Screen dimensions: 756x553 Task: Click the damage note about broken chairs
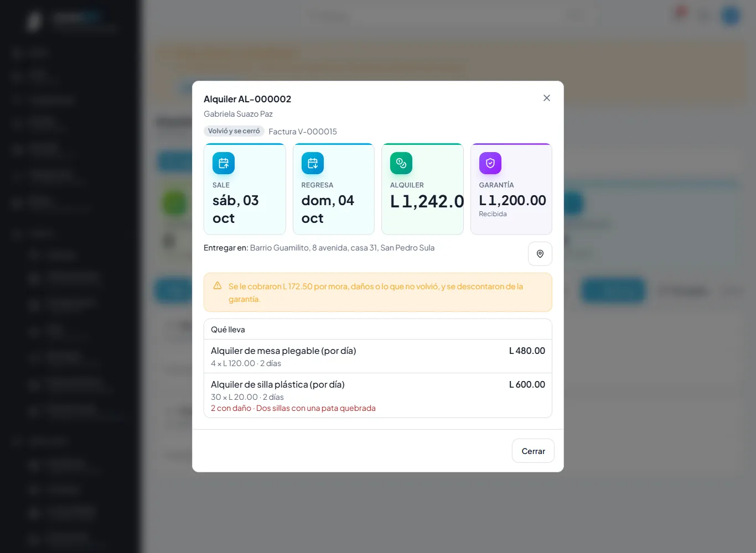pyautogui.click(x=293, y=408)
